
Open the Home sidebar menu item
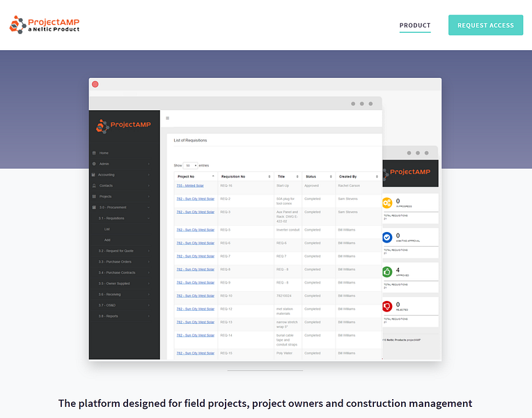pyautogui.click(x=104, y=153)
